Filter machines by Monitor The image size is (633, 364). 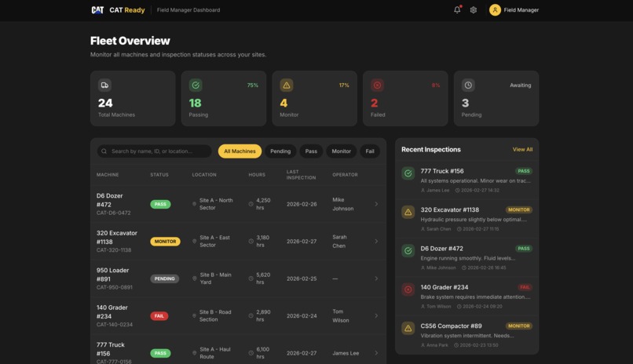[x=341, y=151]
